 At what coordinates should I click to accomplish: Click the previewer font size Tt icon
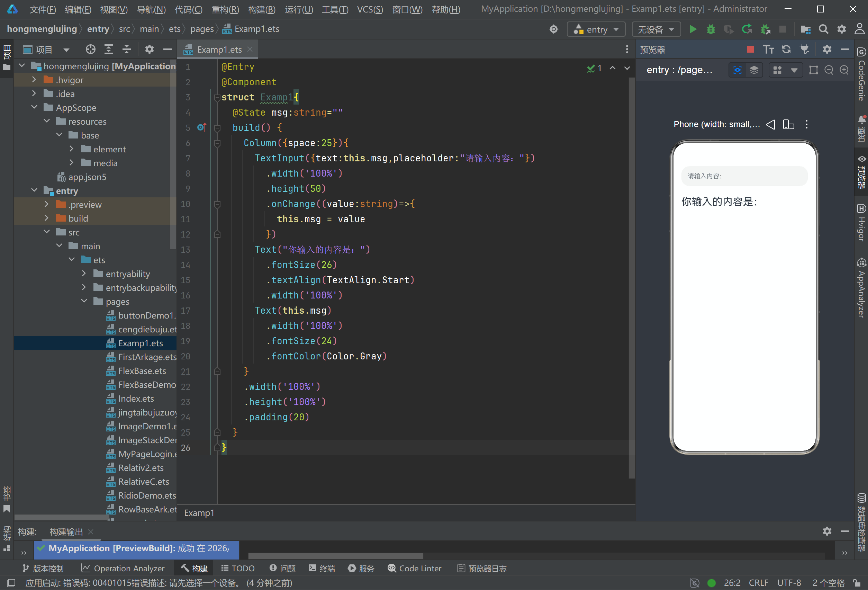click(768, 49)
